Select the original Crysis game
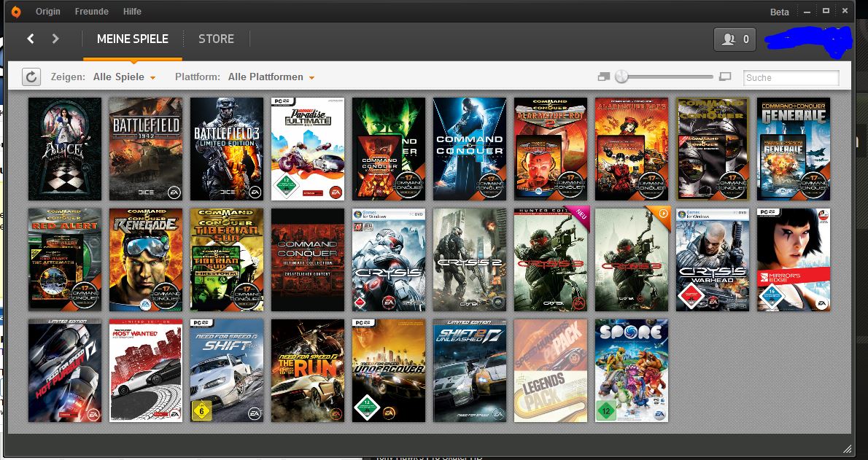The height and width of the screenshot is (460, 868). (x=389, y=260)
